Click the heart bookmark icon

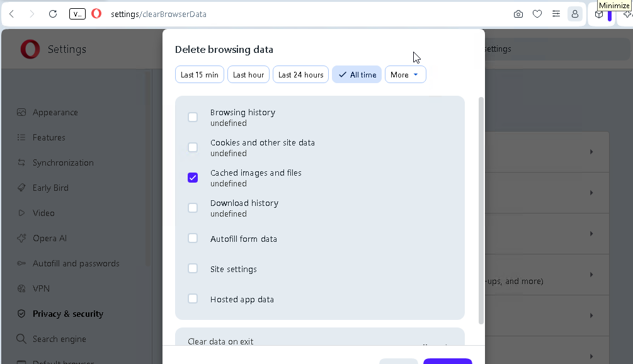(x=537, y=14)
